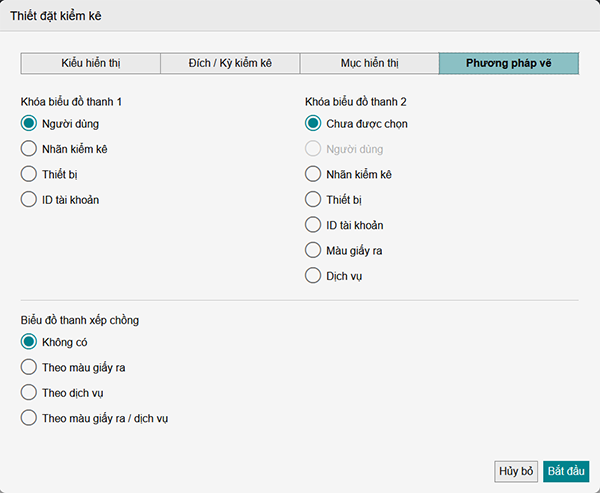Switch to the Kiểu hiển thị tab

pos(91,63)
